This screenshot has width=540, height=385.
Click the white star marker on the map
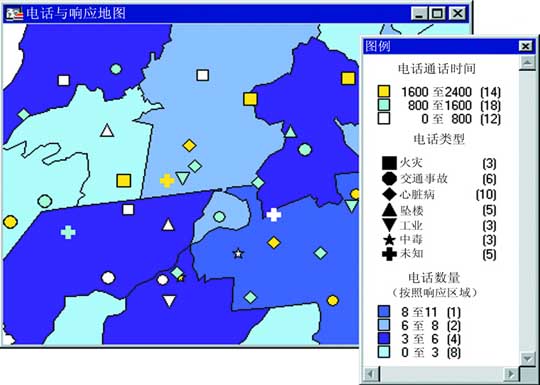[238, 254]
